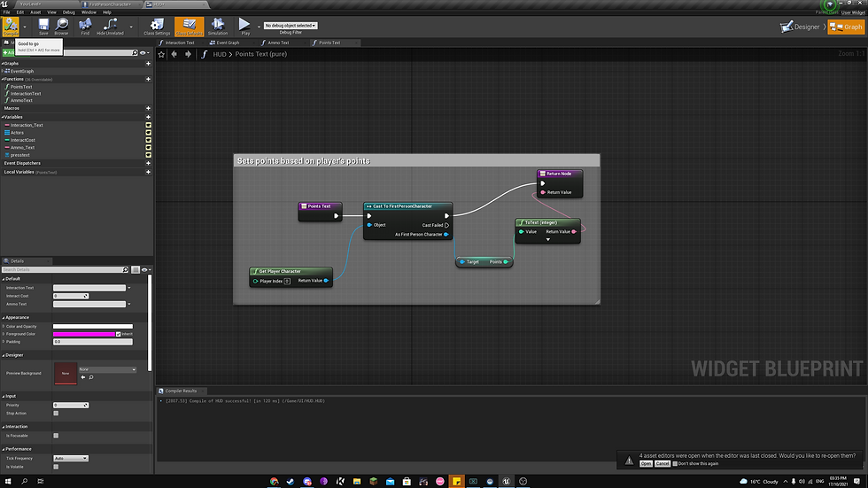Browse to asset in Content Browser
This screenshot has width=868, height=488.
[61, 26]
